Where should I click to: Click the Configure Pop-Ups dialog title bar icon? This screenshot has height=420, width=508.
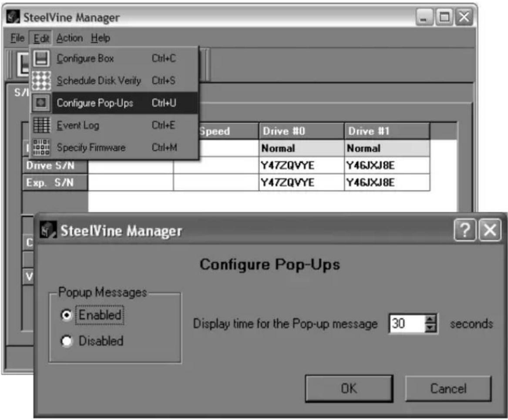tap(48, 230)
